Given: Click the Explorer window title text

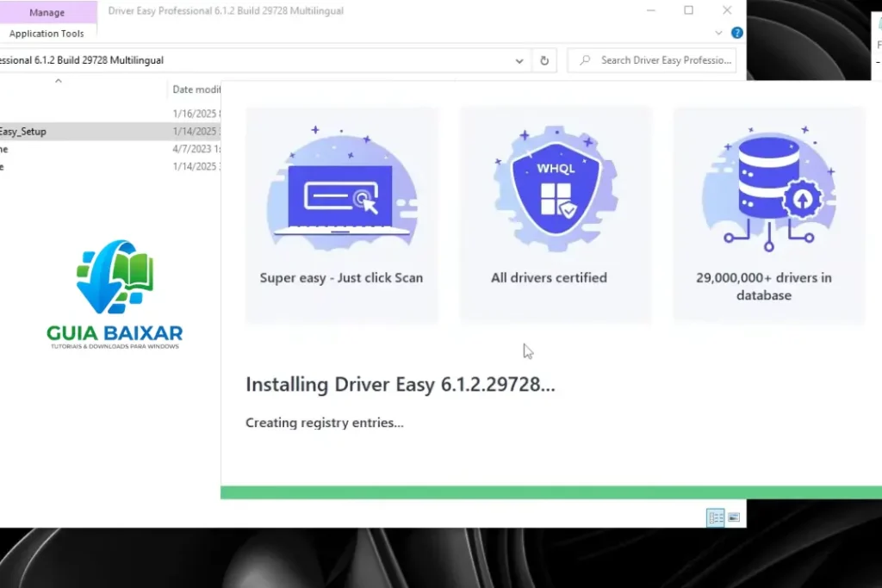Looking at the screenshot, I should tap(226, 10).
